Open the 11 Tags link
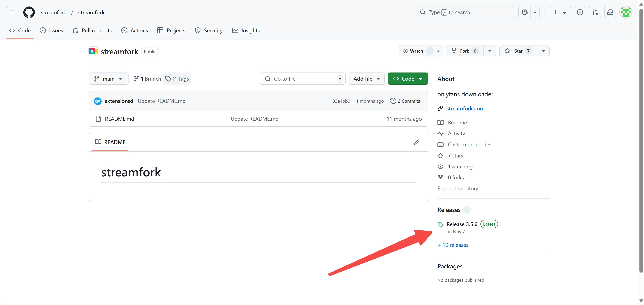The image size is (644, 305). coord(177,79)
